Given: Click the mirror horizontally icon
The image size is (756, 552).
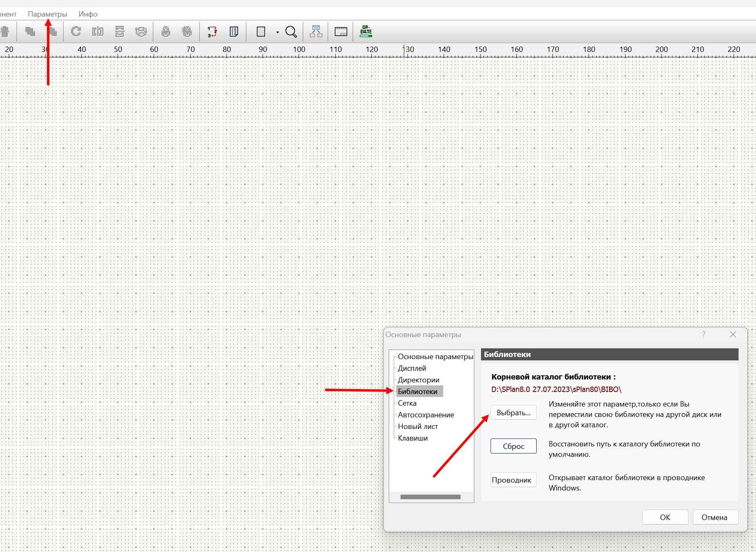Looking at the screenshot, I should click(98, 32).
